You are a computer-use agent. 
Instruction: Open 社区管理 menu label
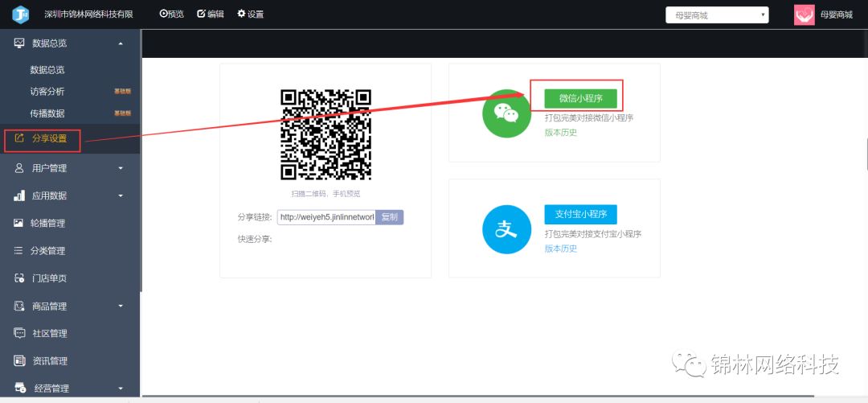pyautogui.click(x=50, y=333)
